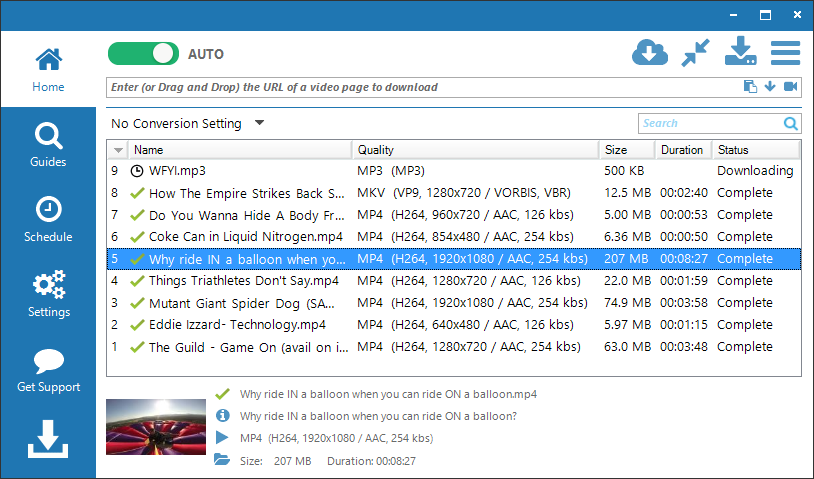Click the search magnifier icon
Viewport: 814px width, 479px height.
(x=791, y=124)
